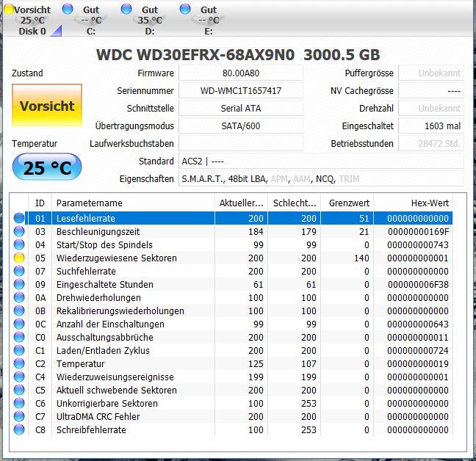Image resolution: width=476 pixels, height=461 pixels.
Task: Click status icon for Ausschaltungsabbrüche
Action: 19,337
